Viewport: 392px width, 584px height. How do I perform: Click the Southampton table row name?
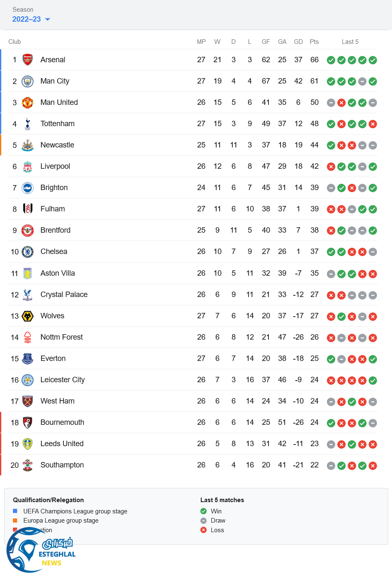62,465
